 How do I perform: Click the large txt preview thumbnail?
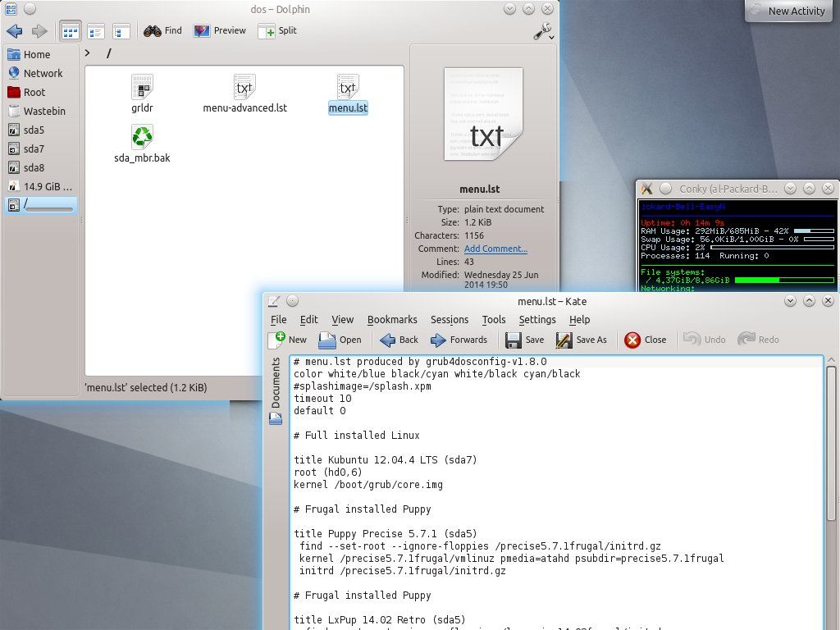click(x=483, y=114)
